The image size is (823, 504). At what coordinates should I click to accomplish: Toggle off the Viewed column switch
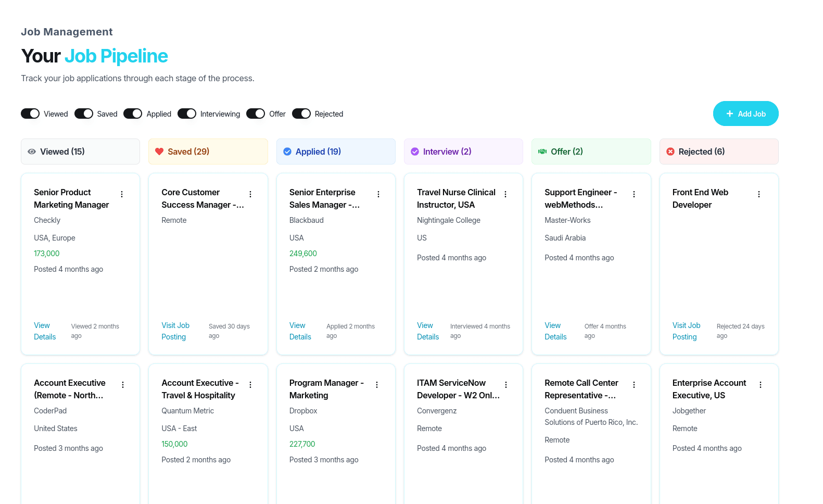30,114
